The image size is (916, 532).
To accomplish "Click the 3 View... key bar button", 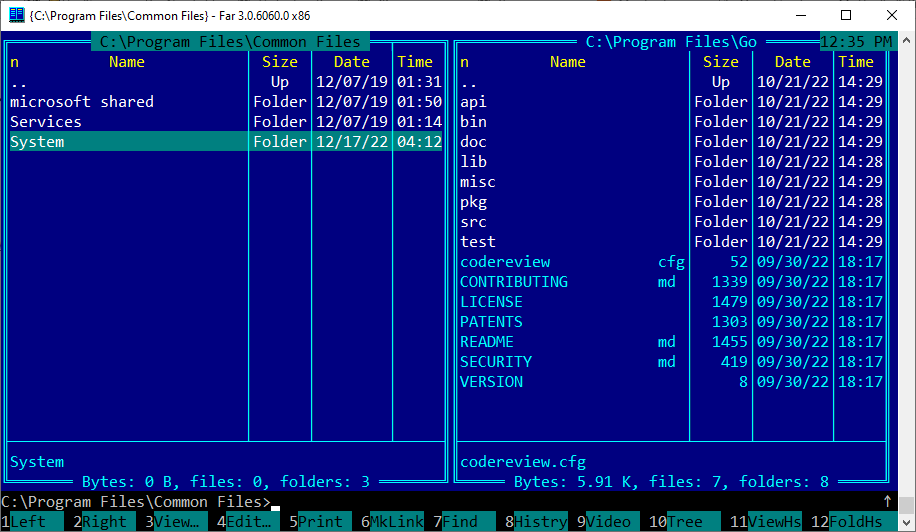I will tap(176, 521).
